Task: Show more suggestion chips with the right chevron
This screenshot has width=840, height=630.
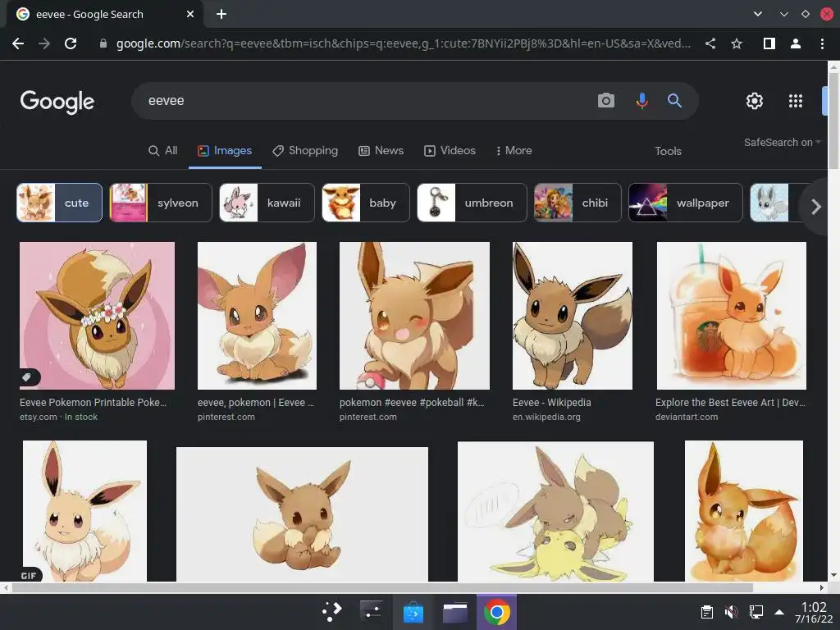Action: 816,206
